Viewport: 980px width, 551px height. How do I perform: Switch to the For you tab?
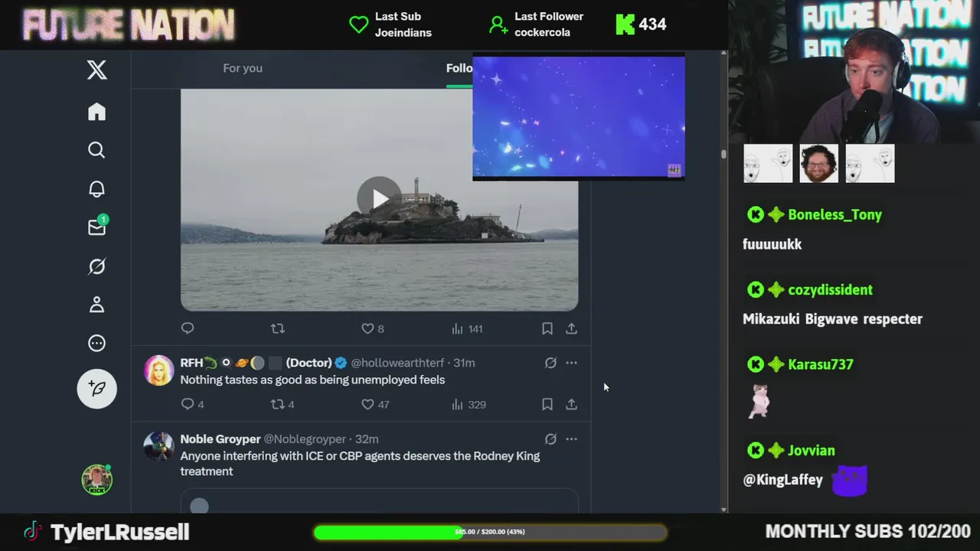click(243, 68)
